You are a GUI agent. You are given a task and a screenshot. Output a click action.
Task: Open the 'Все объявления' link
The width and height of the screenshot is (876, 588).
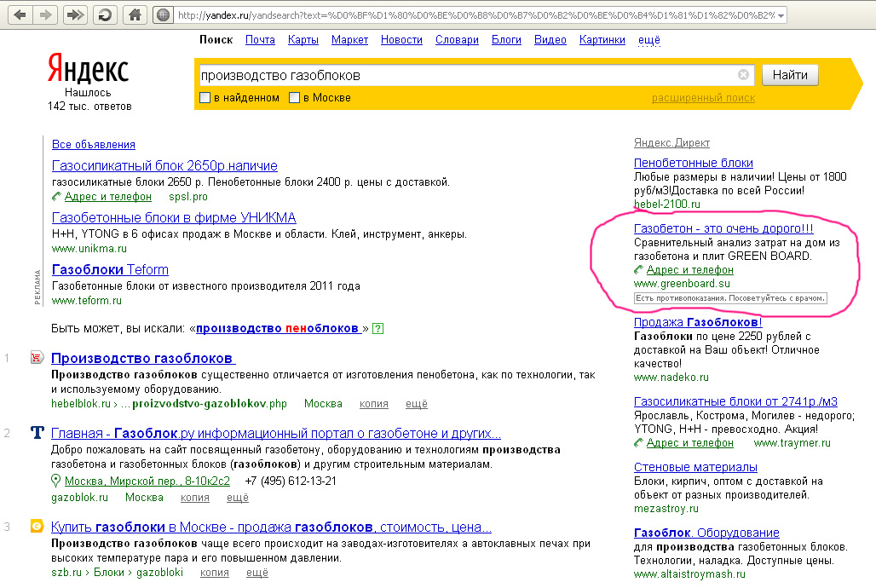coord(93,144)
